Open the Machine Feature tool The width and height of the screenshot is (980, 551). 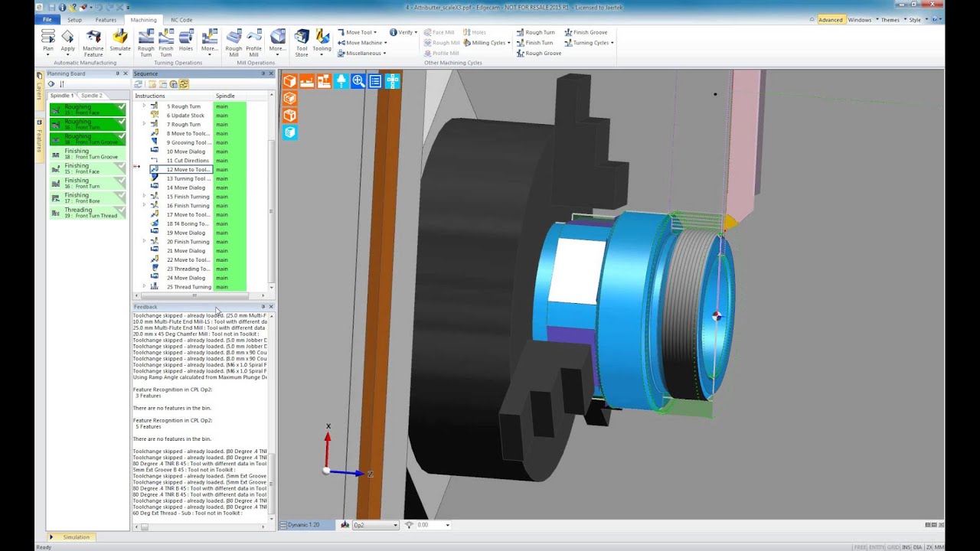pyautogui.click(x=93, y=42)
